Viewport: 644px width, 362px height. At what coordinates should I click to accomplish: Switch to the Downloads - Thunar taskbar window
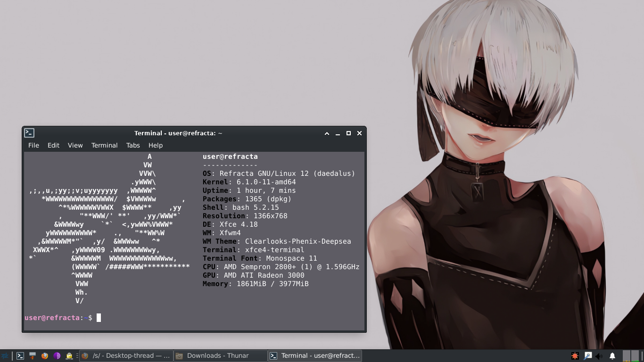pos(220,356)
